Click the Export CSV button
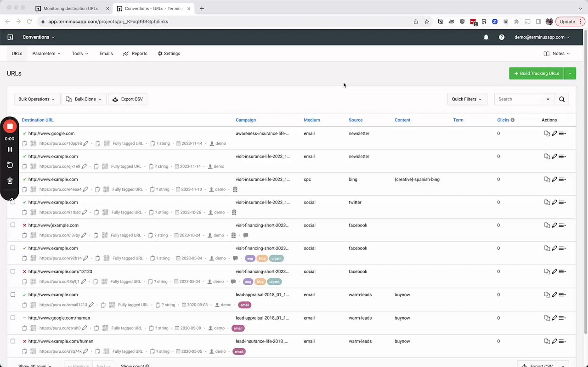The height and width of the screenshot is (367, 588). (127, 99)
